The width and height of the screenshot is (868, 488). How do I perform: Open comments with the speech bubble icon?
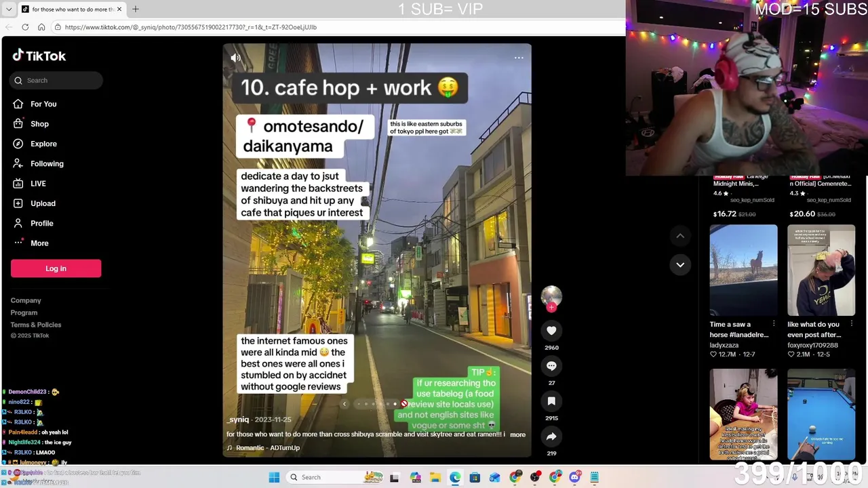(x=551, y=366)
